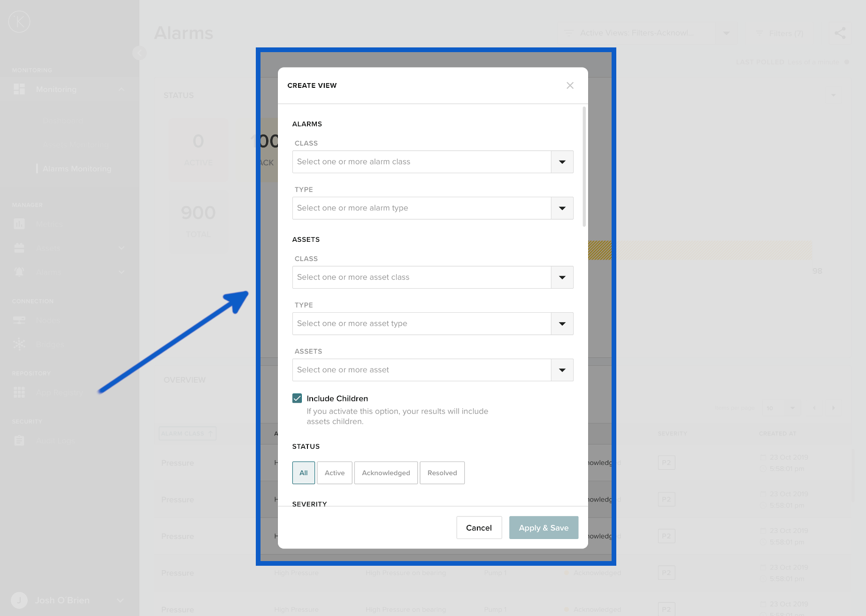Click the Assets briefcase icon
Viewport: 866px width, 616px height.
click(19, 248)
